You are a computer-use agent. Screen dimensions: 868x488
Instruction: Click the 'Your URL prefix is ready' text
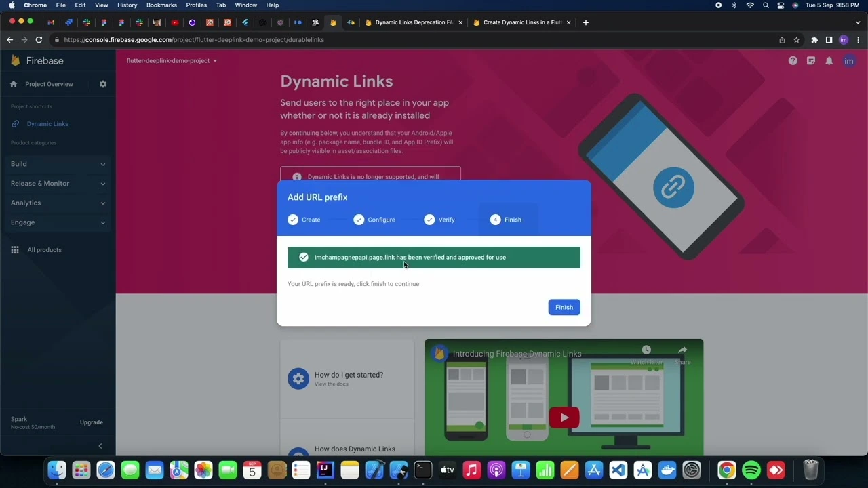coord(353,284)
